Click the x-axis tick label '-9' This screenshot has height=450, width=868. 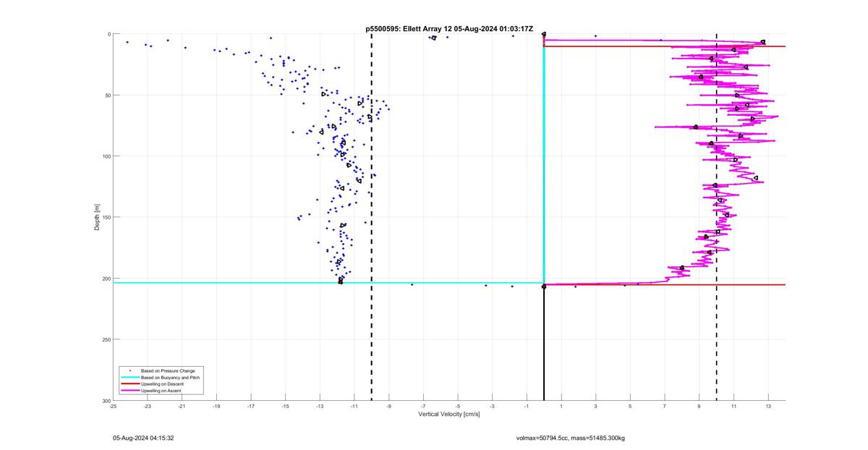click(x=388, y=407)
